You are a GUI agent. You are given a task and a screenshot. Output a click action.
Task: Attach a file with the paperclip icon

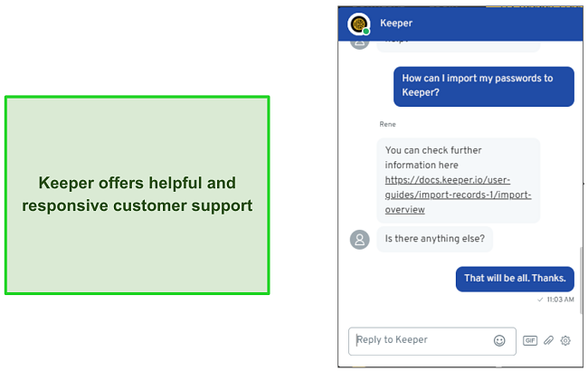548,340
